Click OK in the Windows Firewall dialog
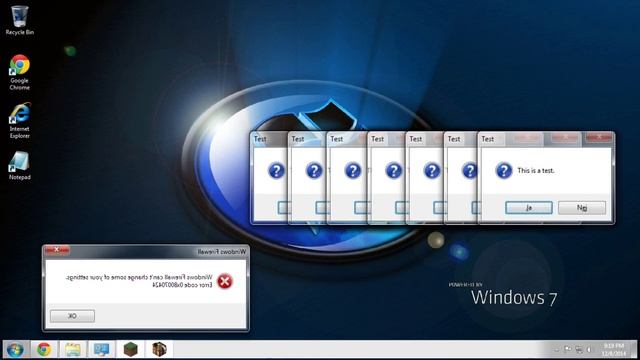The image size is (640, 360). pyautogui.click(x=72, y=316)
